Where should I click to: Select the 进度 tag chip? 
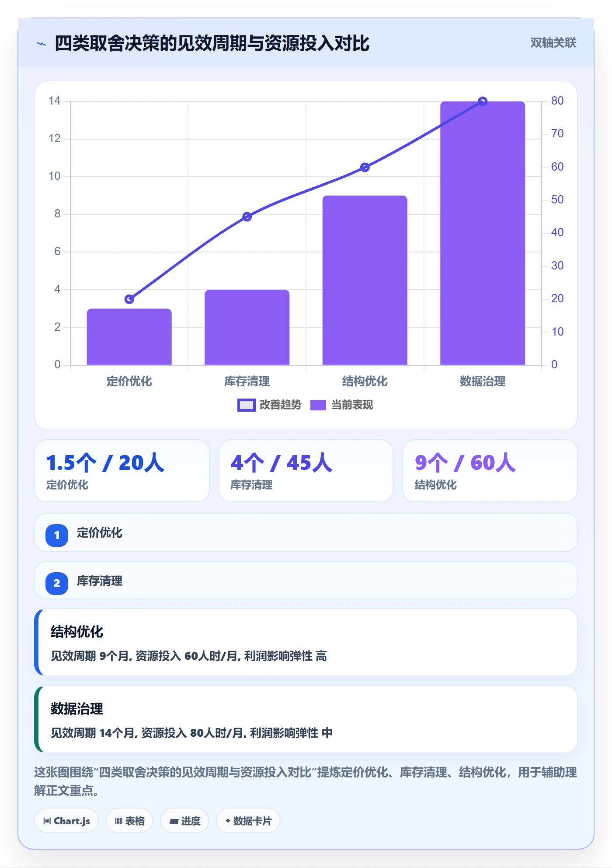pyautogui.click(x=184, y=821)
